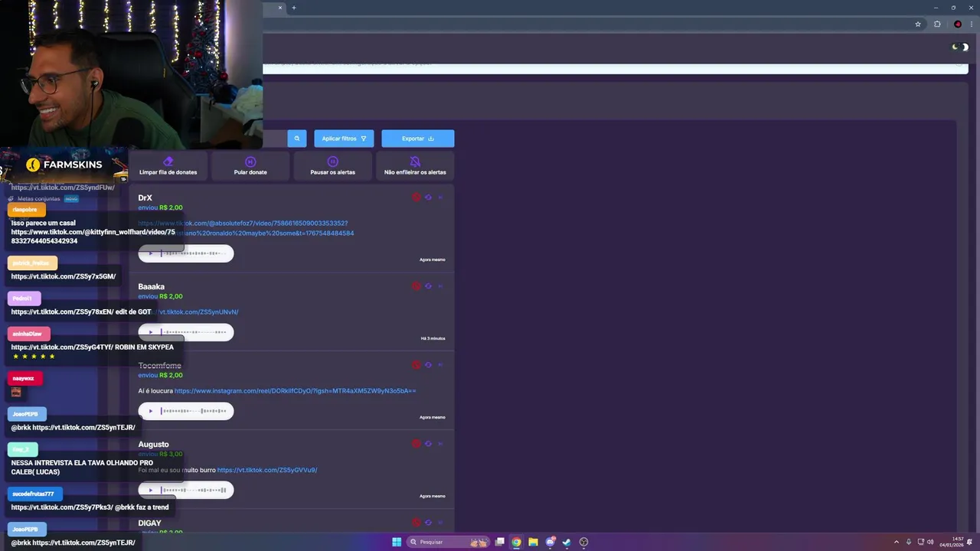Click red block icon on Baaaka donation
Screen dimensions: 980x551
pyautogui.click(x=416, y=286)
